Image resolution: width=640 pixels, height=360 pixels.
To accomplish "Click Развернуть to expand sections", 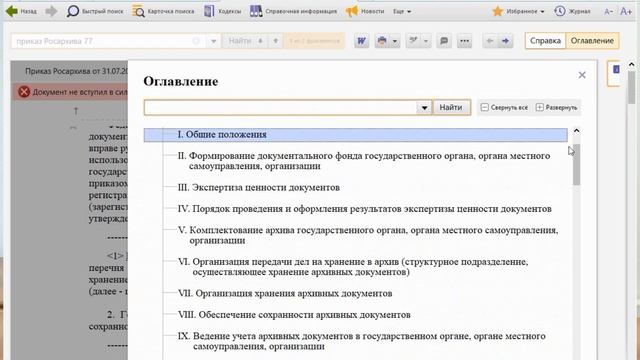I will point(556,107).
